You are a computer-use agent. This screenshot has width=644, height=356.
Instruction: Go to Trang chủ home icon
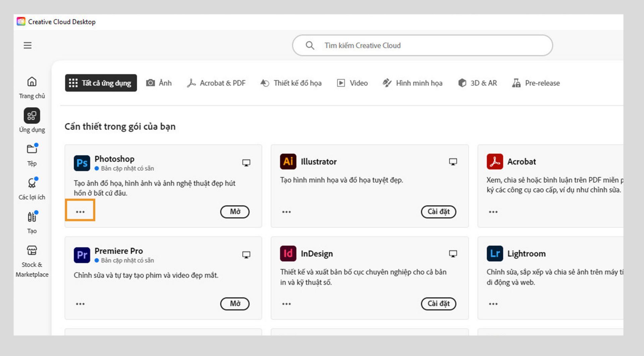(x=32, y=82)
